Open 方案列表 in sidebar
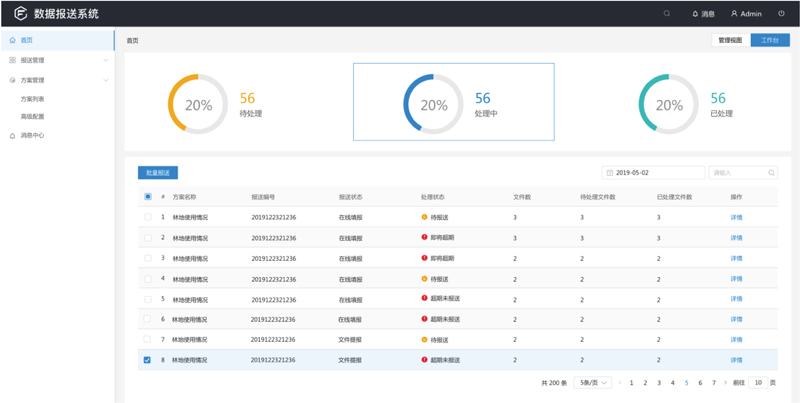The width and height of the screenshot is (800, 403). [32, 99]
